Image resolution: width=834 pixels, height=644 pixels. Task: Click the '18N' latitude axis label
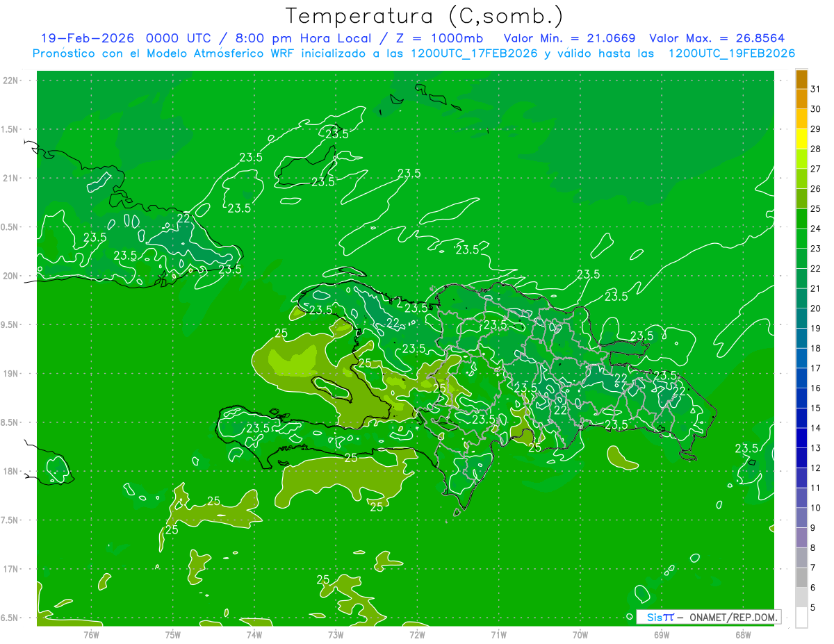click(x=11, y=471)
